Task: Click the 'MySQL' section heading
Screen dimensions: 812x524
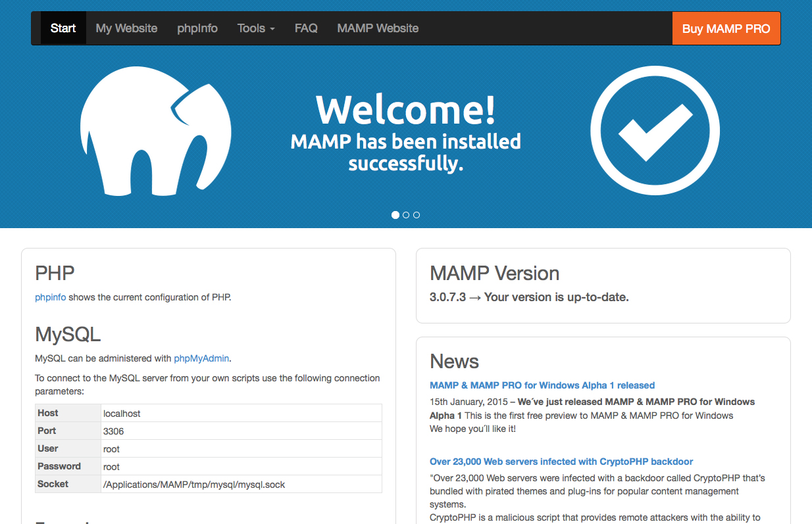Action: [68, 335]
